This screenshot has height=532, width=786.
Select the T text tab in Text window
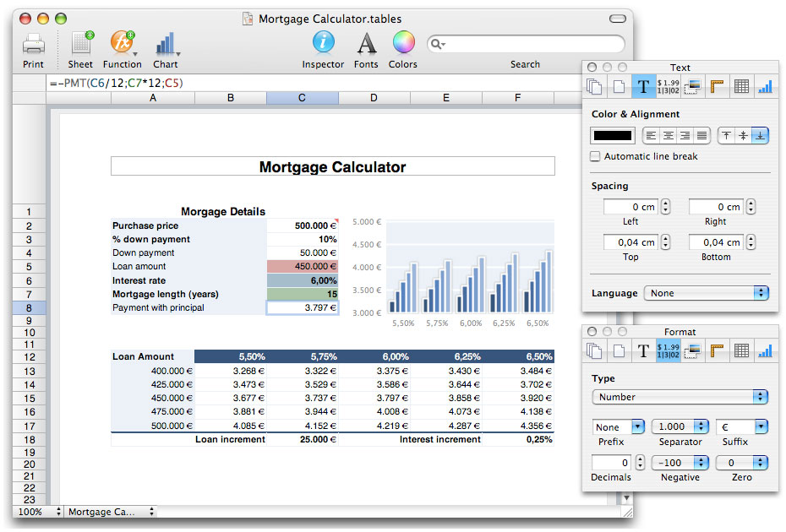[644, 87]
